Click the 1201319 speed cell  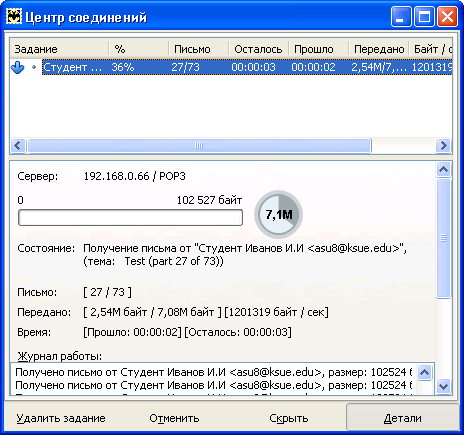pyautogui.click(x=432, y=67)
